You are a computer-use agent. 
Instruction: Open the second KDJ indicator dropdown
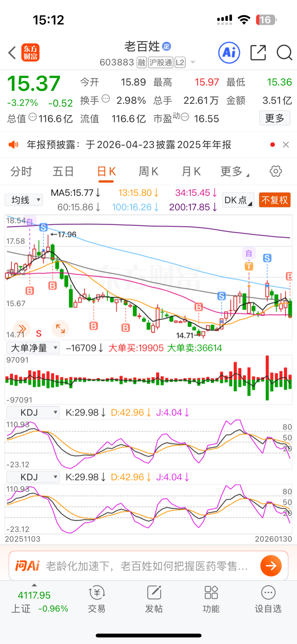pyautogui.click(x=33, y=477)
